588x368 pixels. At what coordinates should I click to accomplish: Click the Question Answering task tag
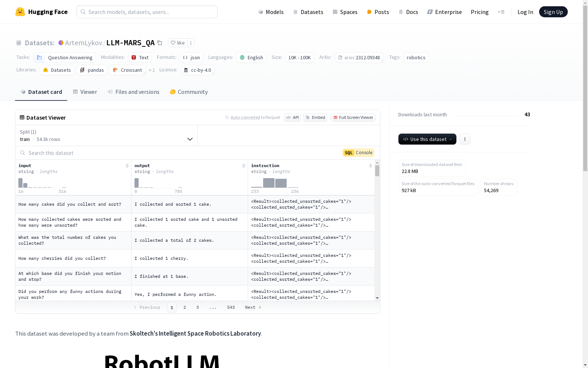(x=64, y=57)
